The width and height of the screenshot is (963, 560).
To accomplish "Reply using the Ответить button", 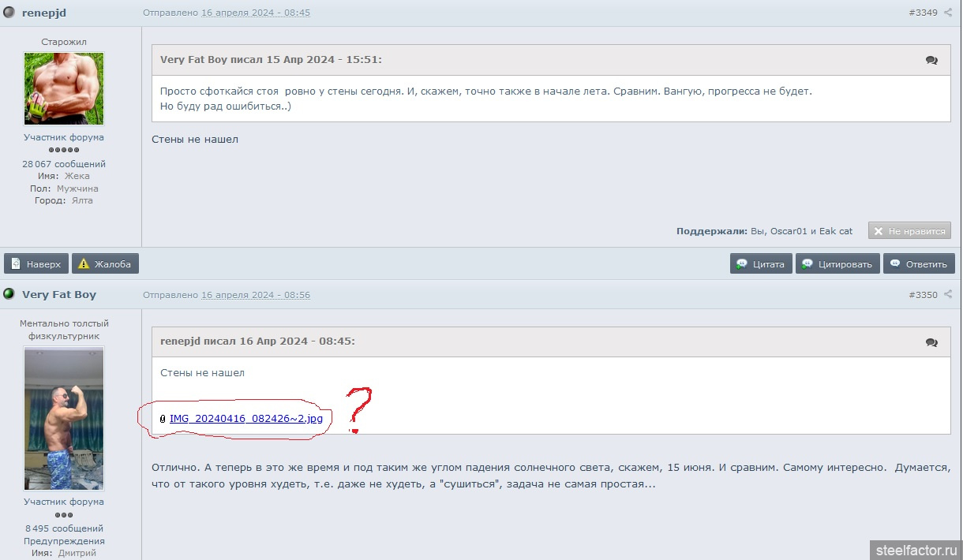I will click(919, 263).
